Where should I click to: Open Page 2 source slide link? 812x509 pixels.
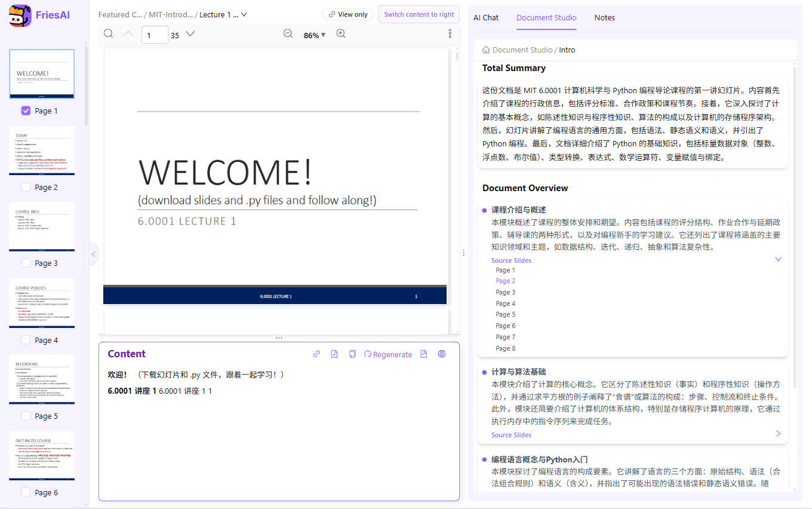pos(505,281)
